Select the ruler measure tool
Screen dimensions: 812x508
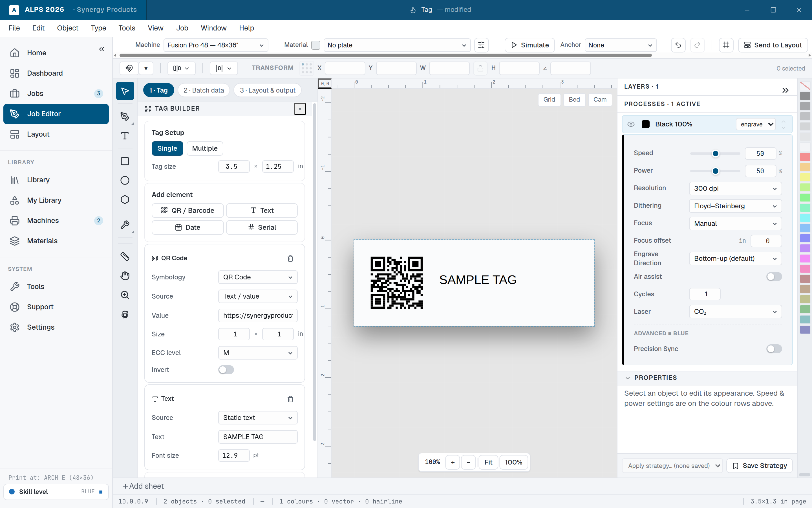point(125,257)
